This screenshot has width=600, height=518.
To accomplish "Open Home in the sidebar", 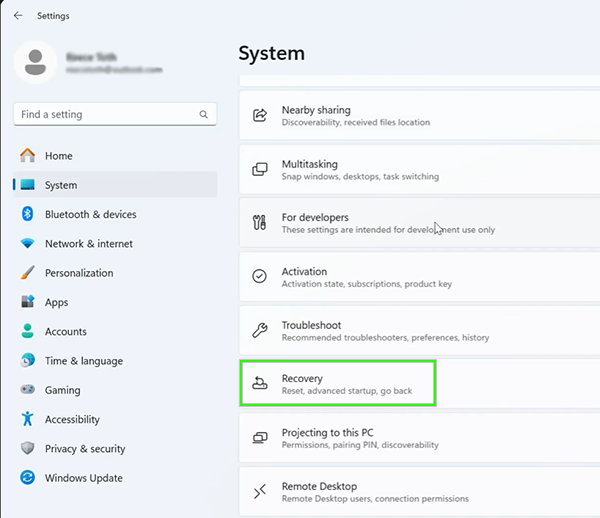I will [115, 156].
